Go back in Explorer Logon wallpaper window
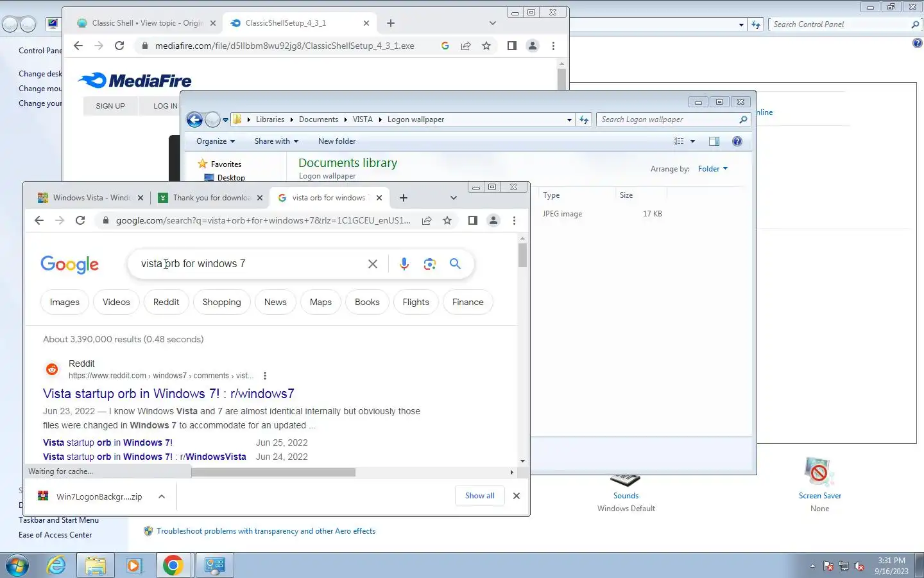Image resolution: width=924 pixels, height=578 pixels. coord(194,119)
